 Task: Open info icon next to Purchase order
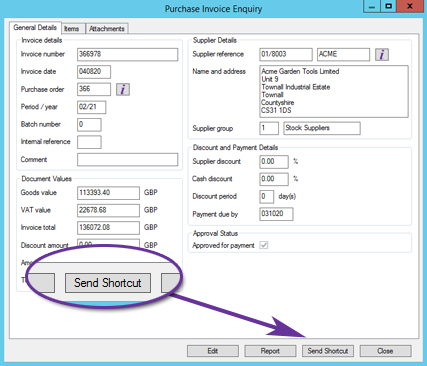[x=123, y=89]
